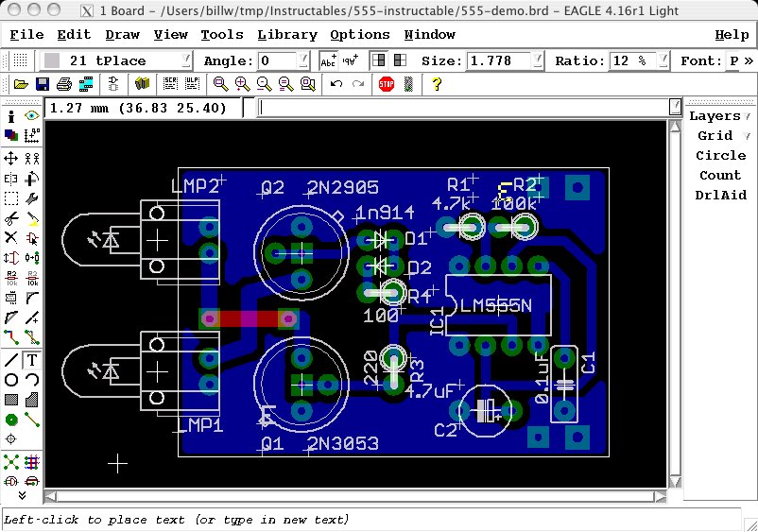Select the Wire line drawing tool
The height and width of the screenshot is (532, 758).
coord(11,360)
